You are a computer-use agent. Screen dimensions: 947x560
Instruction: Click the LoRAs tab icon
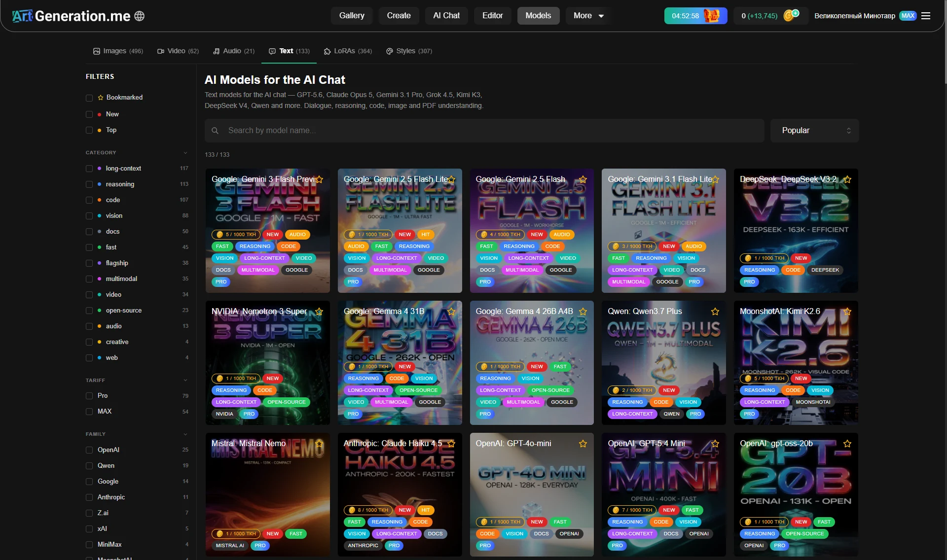[327, 51]
